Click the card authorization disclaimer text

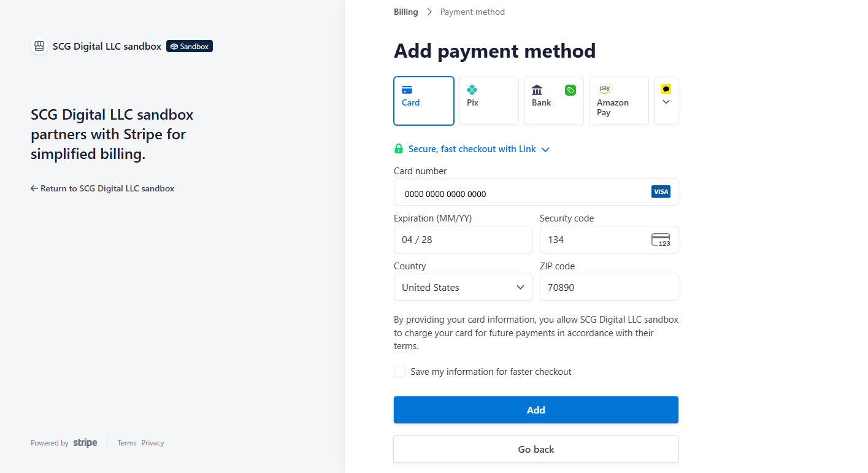(x=536, y=333)
